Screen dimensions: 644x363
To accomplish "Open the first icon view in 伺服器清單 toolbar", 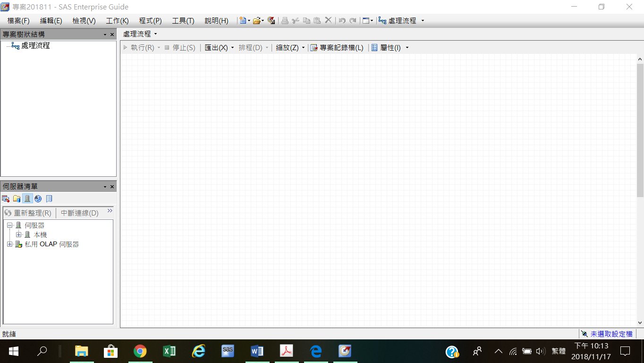I will (6, 199).
